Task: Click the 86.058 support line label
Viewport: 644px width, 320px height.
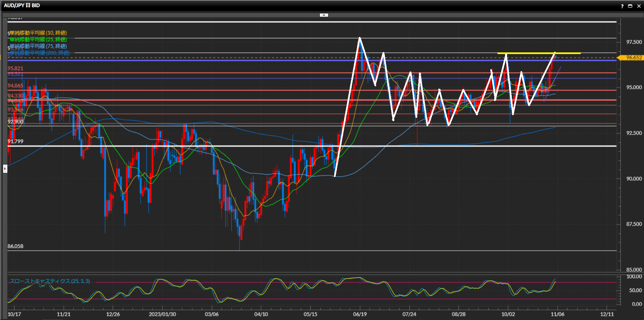Action: (x=15, y=246)
